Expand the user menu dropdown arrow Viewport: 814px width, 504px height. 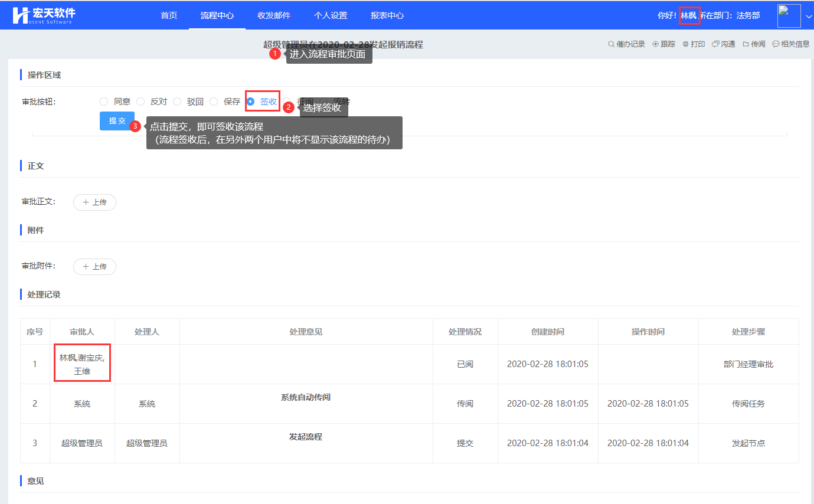point(808,17)
